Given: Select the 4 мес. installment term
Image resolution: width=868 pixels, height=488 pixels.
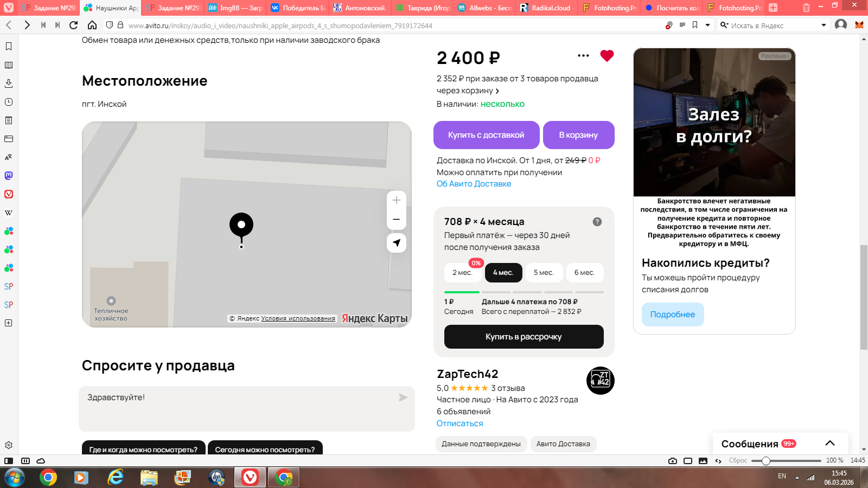Looking at the screenshot, I should 503,273.
